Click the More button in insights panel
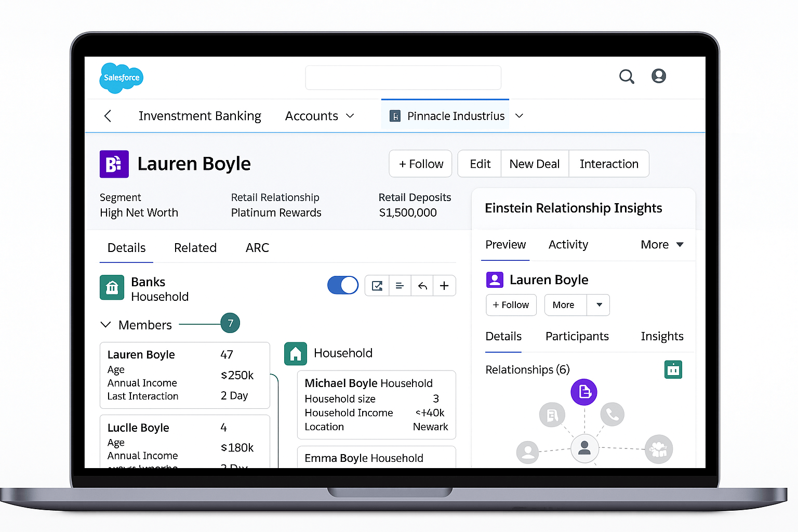Image resolution: width=798 pixels, height=532 pixels. click(565, 305)
